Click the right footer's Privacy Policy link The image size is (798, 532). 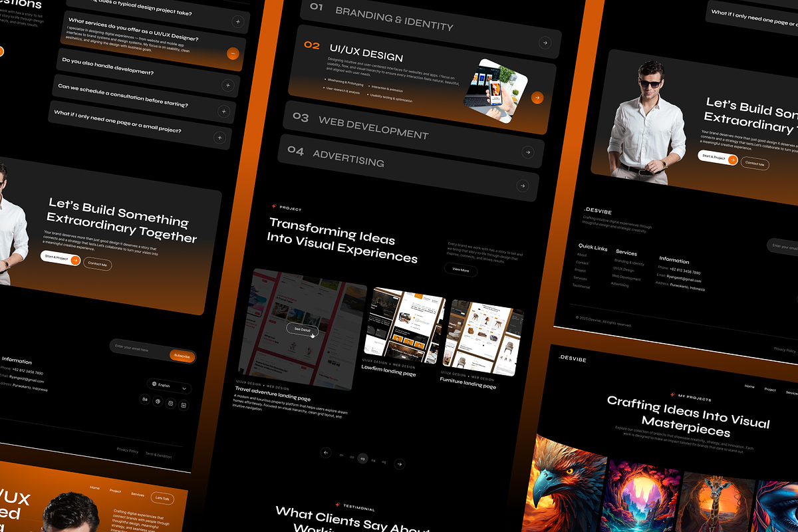tap(785, 349)
